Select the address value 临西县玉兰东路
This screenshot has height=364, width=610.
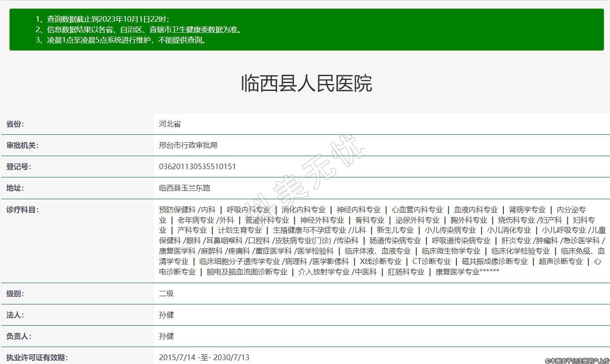[x=184, y=188]
